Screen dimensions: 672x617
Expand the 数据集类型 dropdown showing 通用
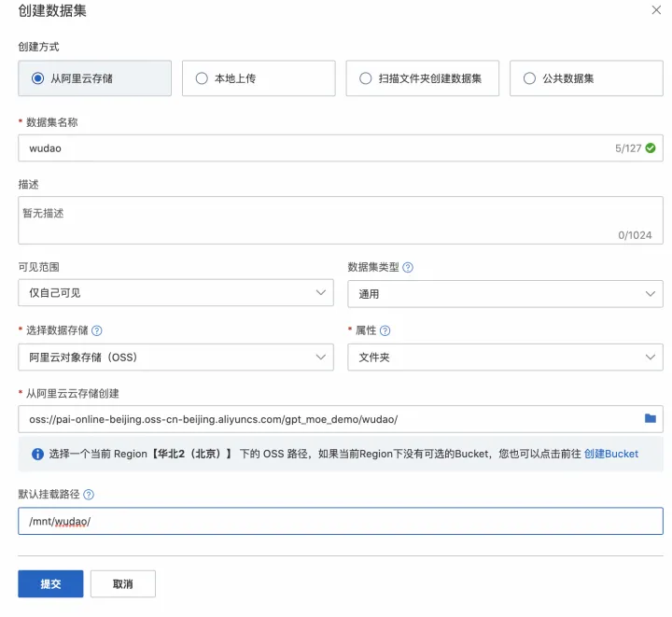[505, 293]
